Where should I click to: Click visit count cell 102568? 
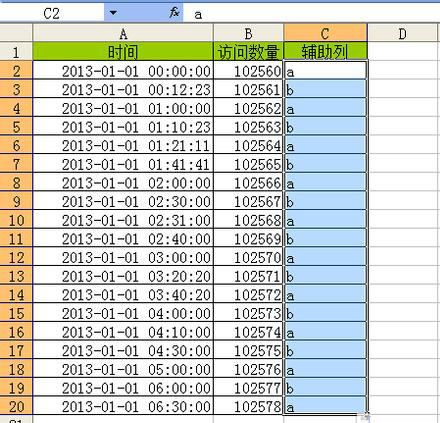248,219
